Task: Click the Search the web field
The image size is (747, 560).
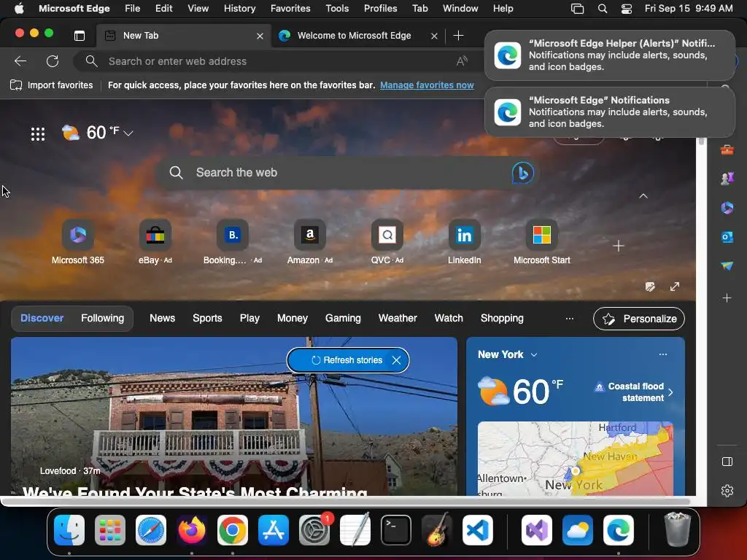Action: [348, 173]
